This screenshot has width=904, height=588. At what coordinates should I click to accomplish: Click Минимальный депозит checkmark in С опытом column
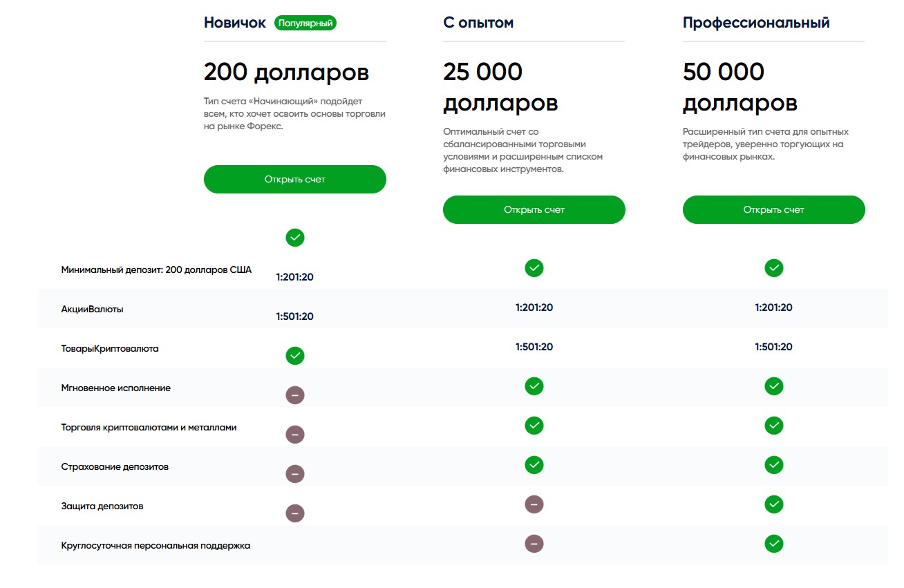[534, 268]
